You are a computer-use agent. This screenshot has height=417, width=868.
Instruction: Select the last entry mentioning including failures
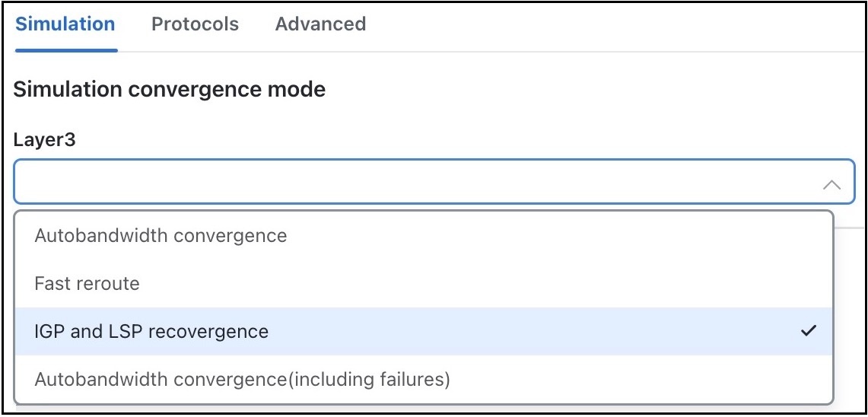pos(424,380)
